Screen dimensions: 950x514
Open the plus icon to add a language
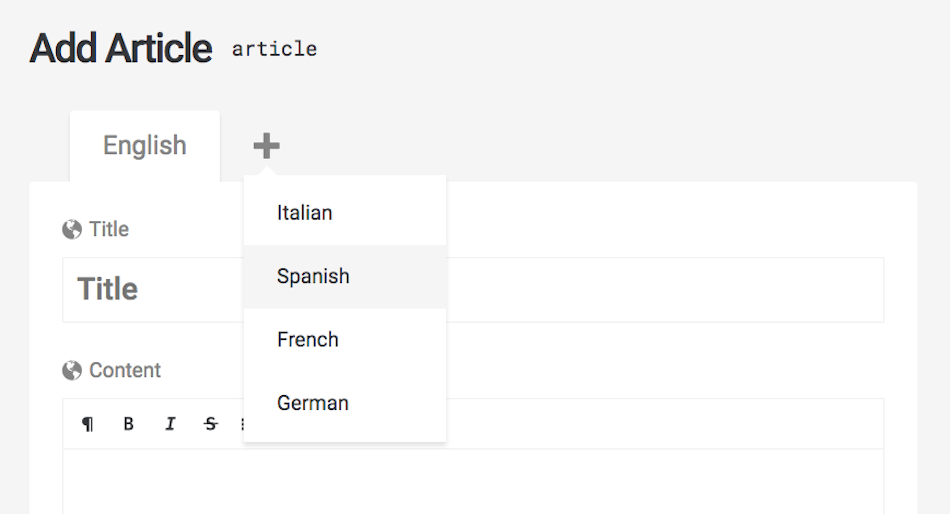tap(266, 145)
